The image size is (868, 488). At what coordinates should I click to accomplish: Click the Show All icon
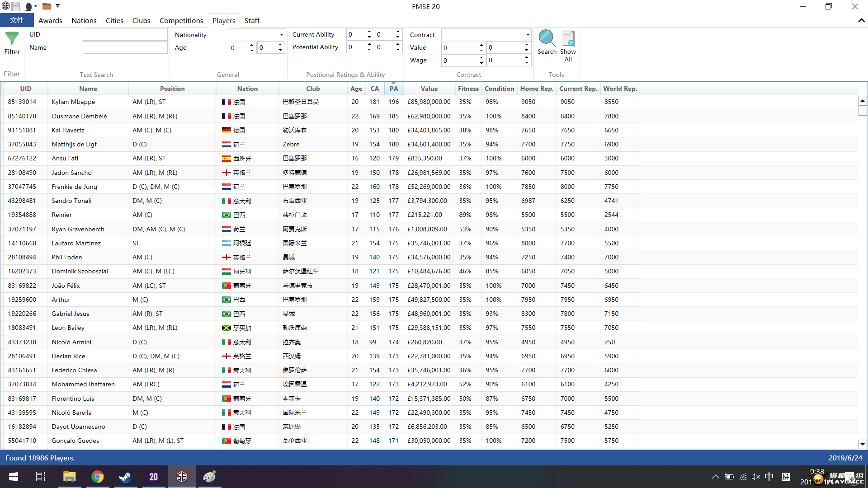pyautogui.click(x=568, y=39)
